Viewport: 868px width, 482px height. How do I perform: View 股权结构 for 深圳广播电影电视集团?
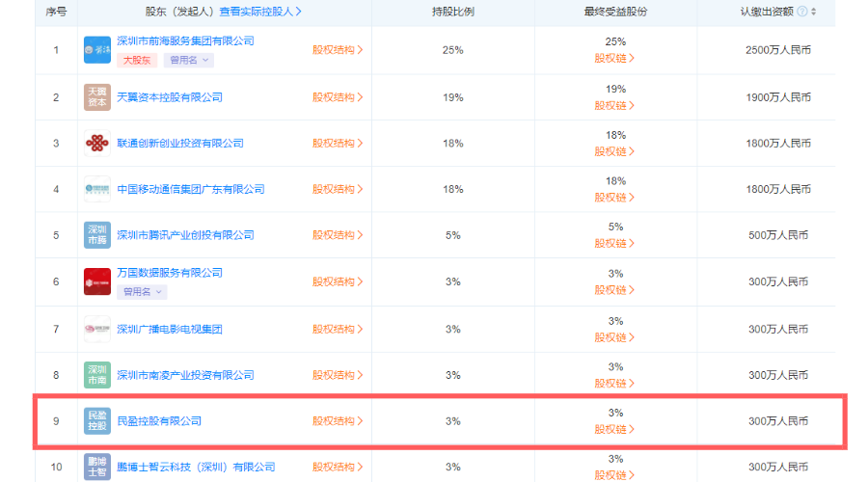[338, 330]
